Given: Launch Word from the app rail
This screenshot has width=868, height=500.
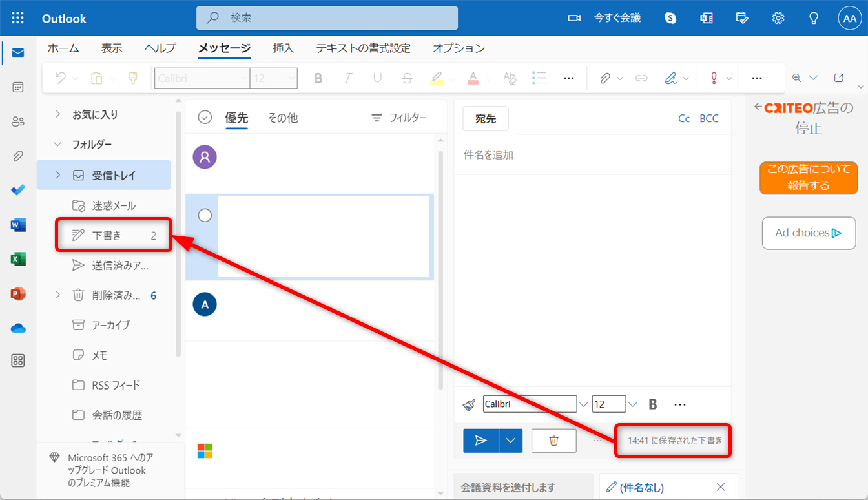Looking at the screenshot, I should tap(18, 225).
